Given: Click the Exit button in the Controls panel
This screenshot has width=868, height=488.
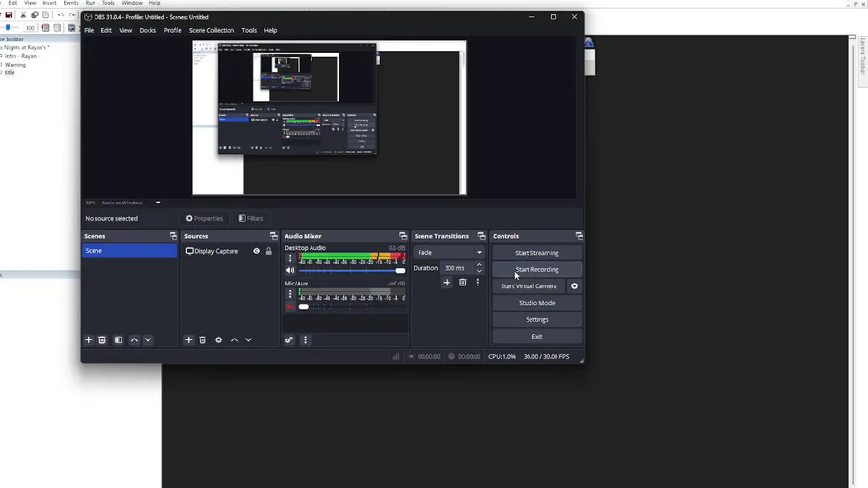Looking at the screenshot, I should click(x=537, y=337).
